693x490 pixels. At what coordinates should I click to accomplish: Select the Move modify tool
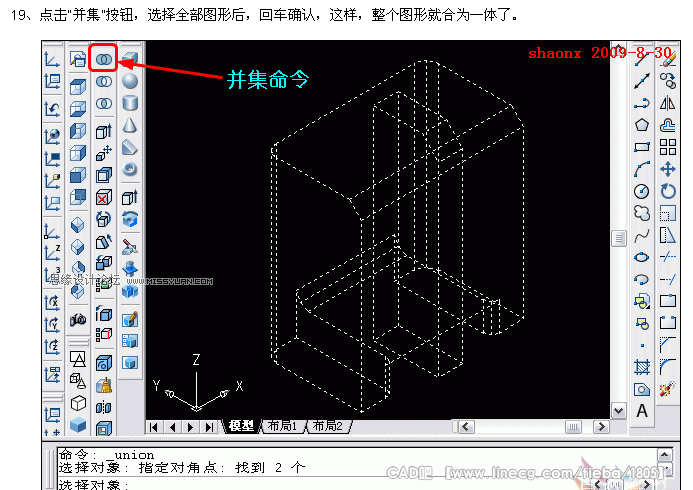[668, 169]
